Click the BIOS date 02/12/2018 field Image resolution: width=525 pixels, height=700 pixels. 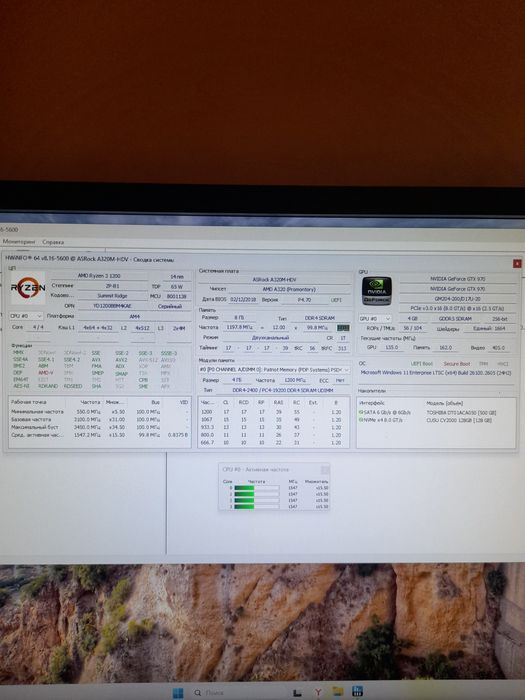(243, 300)
